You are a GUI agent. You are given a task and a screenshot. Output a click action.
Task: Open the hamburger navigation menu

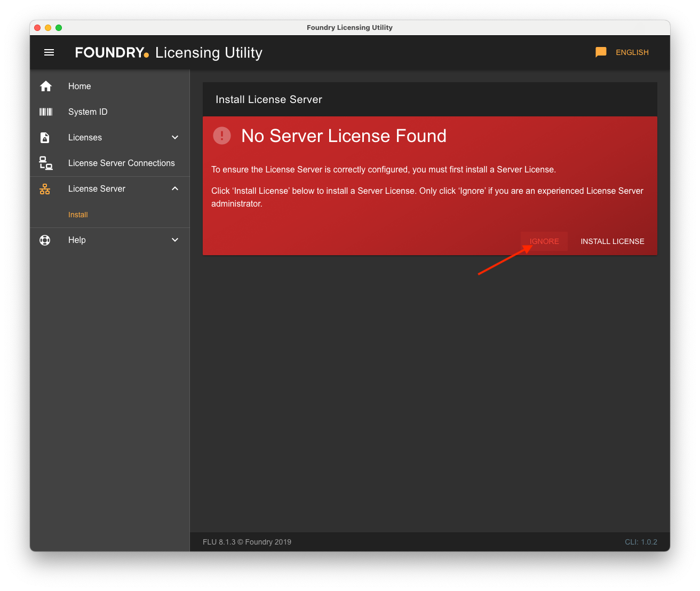pyautogui.click(x=49, y=52)
